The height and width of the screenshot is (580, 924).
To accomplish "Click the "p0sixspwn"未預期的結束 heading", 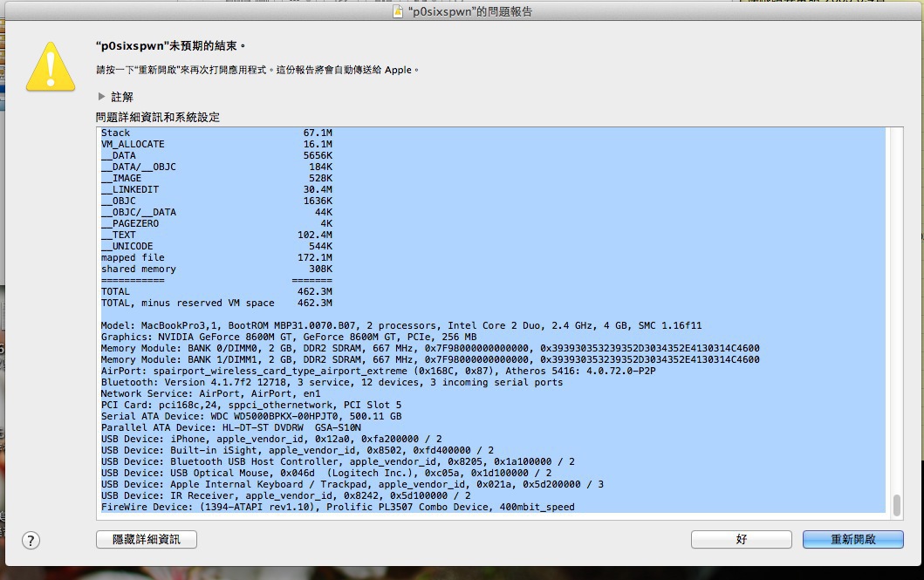I will [x=170, y=46].
